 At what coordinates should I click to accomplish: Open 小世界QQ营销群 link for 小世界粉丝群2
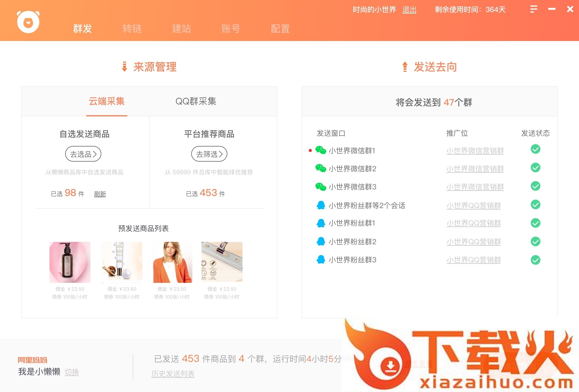(x=473, y=242)
